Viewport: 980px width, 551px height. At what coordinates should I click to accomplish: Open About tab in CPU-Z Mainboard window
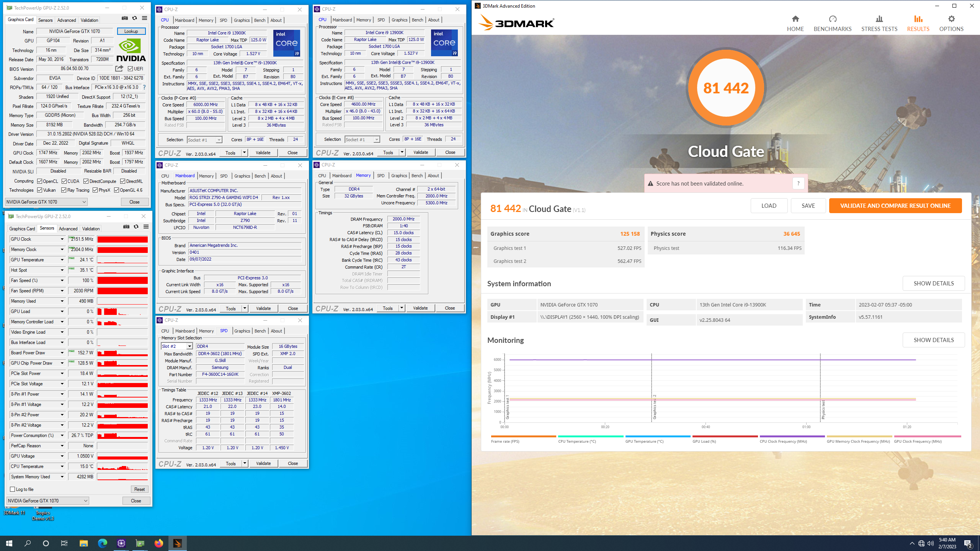(276, 176)
